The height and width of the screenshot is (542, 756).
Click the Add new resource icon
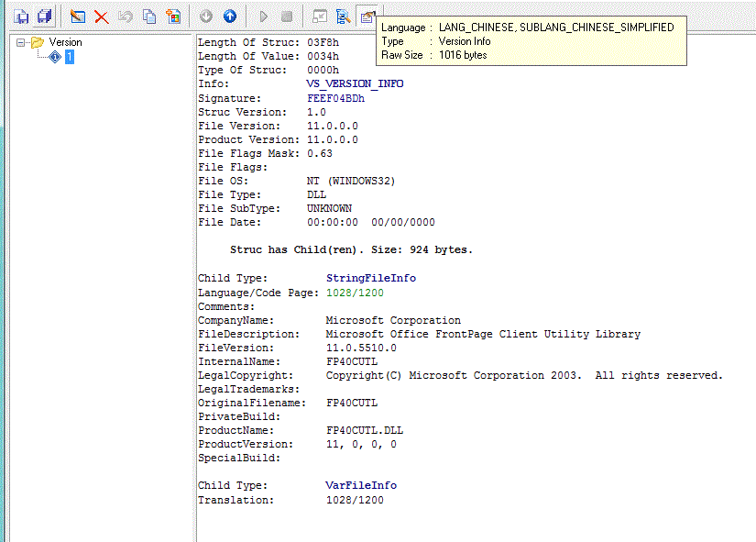[173, 17]
